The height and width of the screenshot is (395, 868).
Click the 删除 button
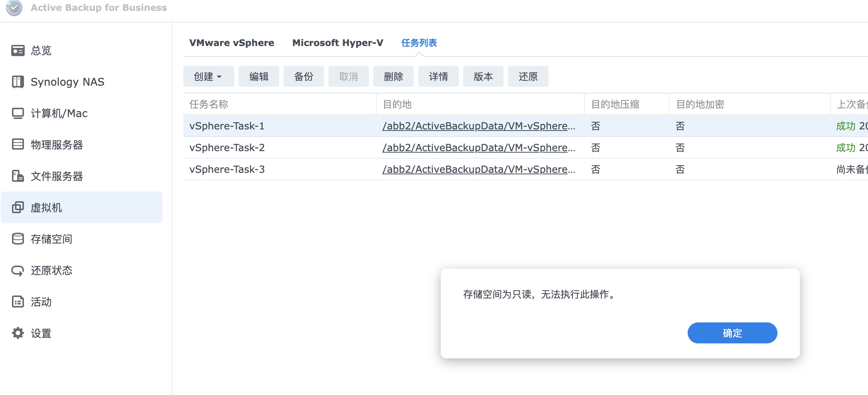tap(394, 76)
